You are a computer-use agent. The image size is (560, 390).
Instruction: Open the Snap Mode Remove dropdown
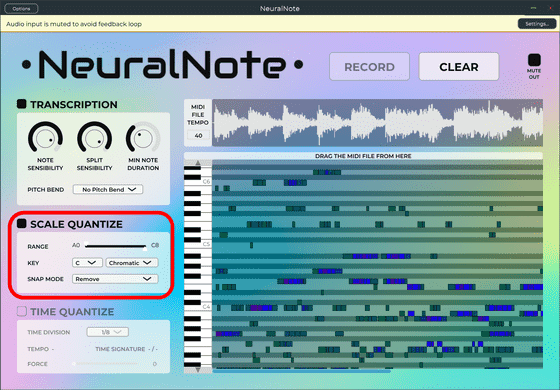(115, 279)
